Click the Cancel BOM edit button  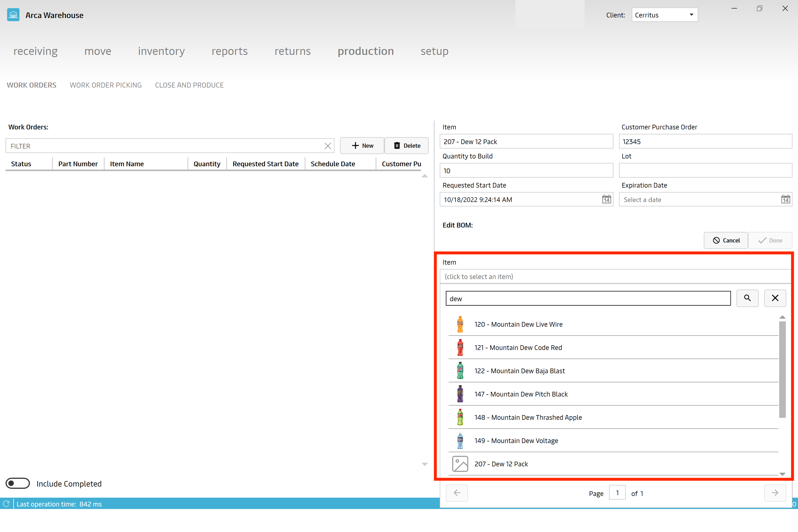(x=726, y=240)
